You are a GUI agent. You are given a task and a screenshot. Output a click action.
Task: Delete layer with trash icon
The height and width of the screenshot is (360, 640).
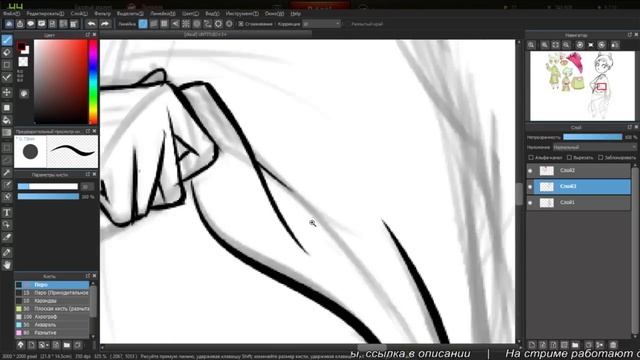click(x=613, y=345)
